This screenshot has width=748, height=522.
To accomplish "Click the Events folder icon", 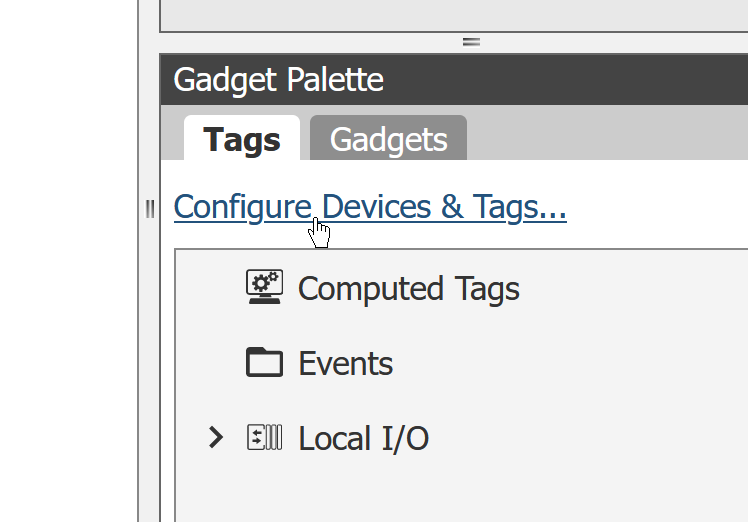I will [264, 362].
